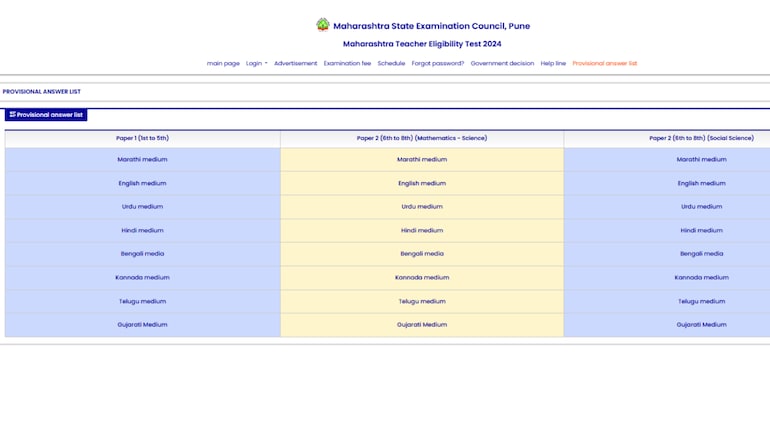Go to the Advertisement menu item
The width and height of the screenshot is (770, 431).
(295, 63)
